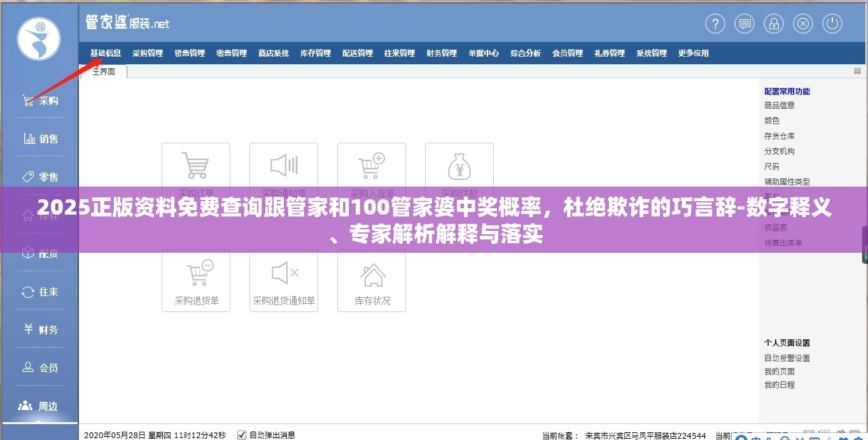Viewport: 868px width, 440px height.
Task: Open 采购订单 shopping cart icon
Action: [x=196, y=166]
